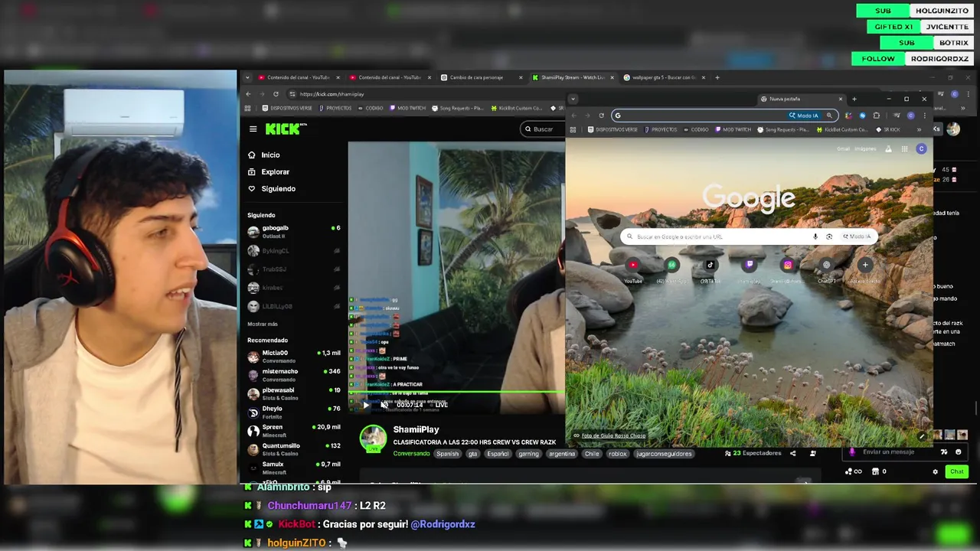980x551 pixels.
Task: Play or pause the Kick stream
Action: [366, 405]
